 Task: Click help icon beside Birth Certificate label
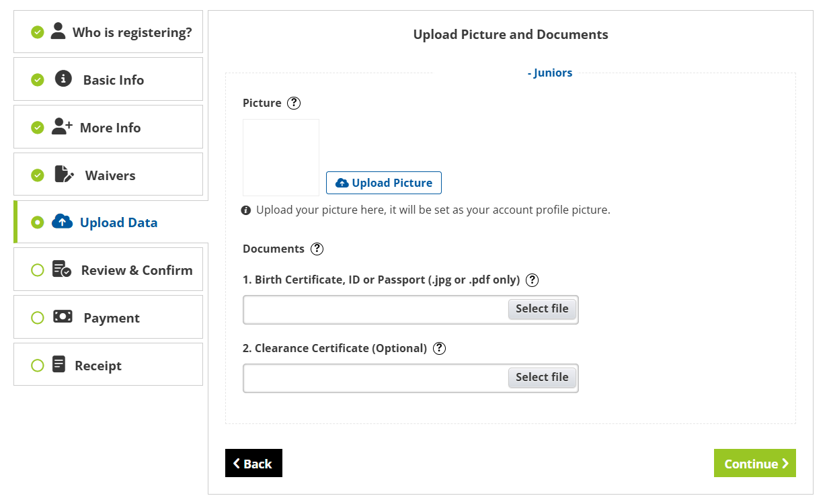coord(532,280)
